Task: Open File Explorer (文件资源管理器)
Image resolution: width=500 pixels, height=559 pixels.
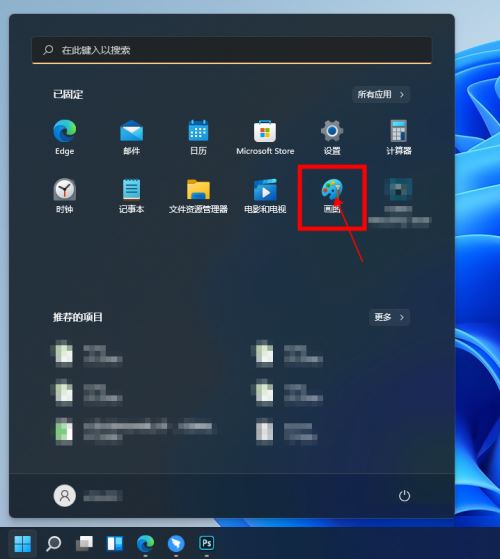Action: tap(198, 196)
